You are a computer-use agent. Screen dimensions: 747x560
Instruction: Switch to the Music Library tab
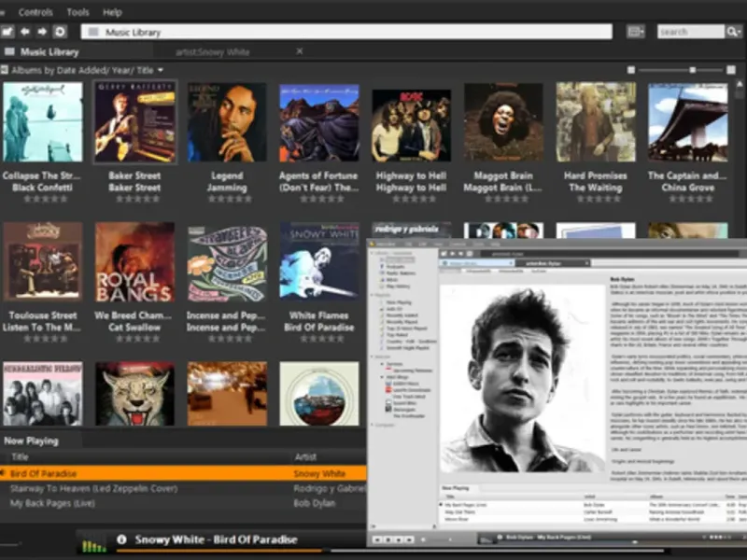(x=49, y=52)
